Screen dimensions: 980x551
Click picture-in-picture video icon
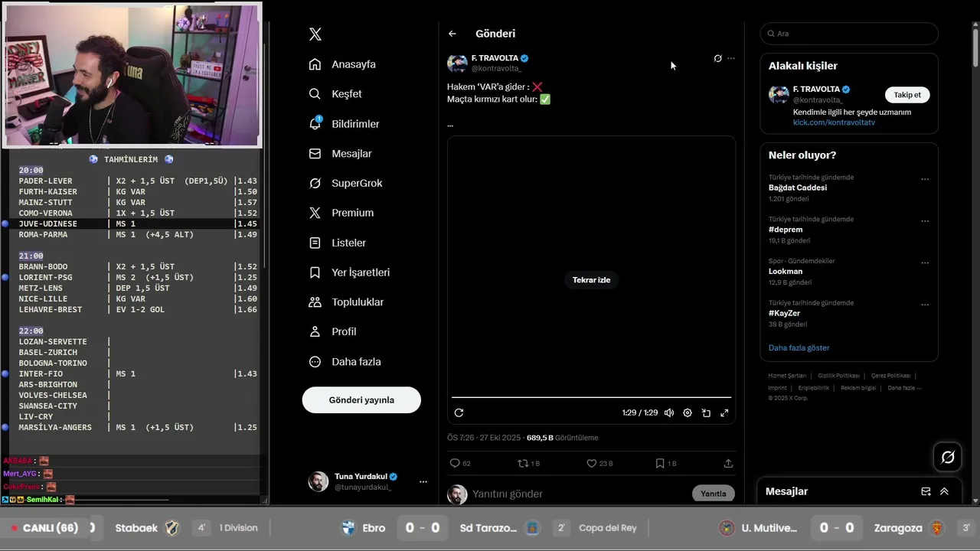[706, 412]
